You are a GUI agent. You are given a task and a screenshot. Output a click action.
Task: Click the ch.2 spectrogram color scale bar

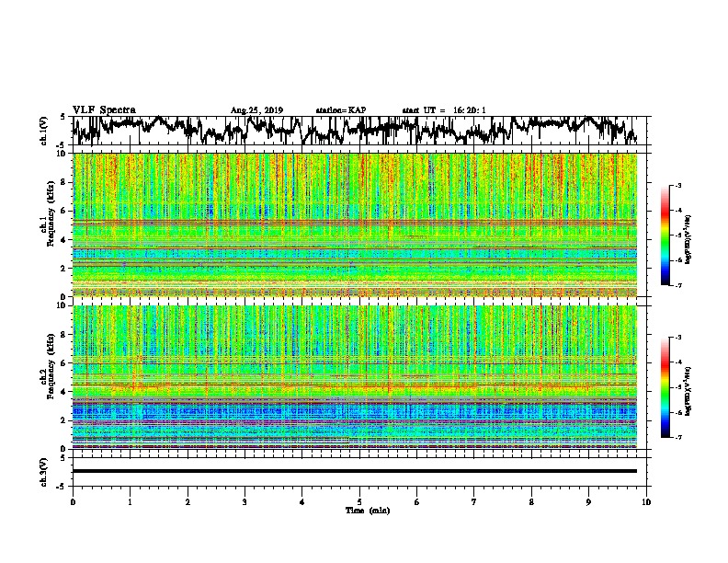[x=665, y=387]
